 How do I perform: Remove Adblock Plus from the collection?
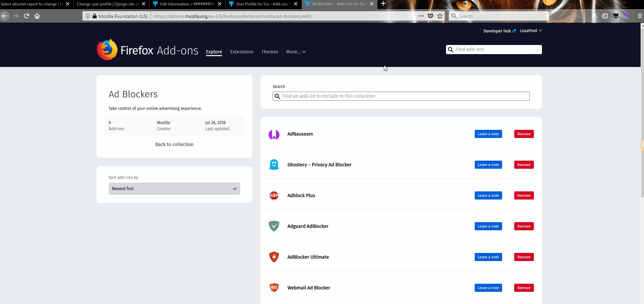pos(524,195)
